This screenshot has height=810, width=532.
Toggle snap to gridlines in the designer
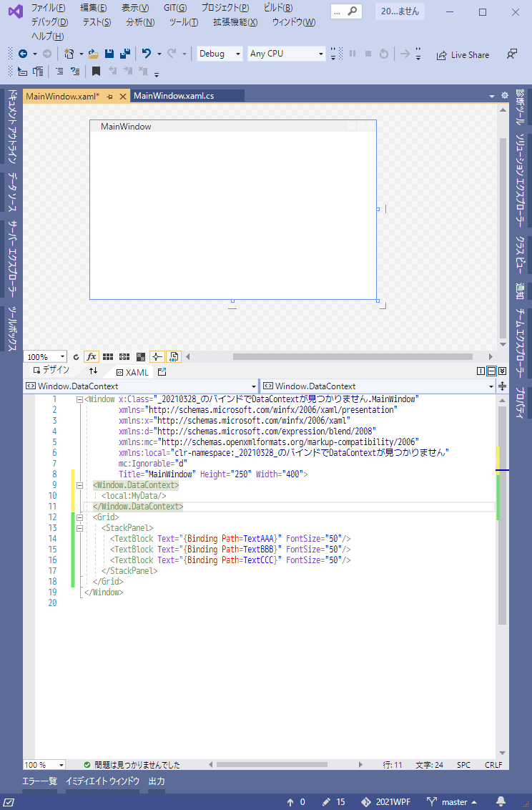[124, 356]
